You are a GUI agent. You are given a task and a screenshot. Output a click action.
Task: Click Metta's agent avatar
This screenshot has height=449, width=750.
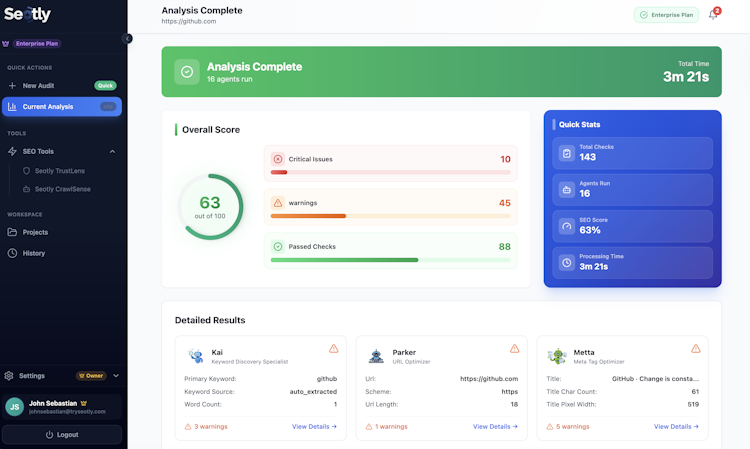pyautogui.click(x=557, y=356)
